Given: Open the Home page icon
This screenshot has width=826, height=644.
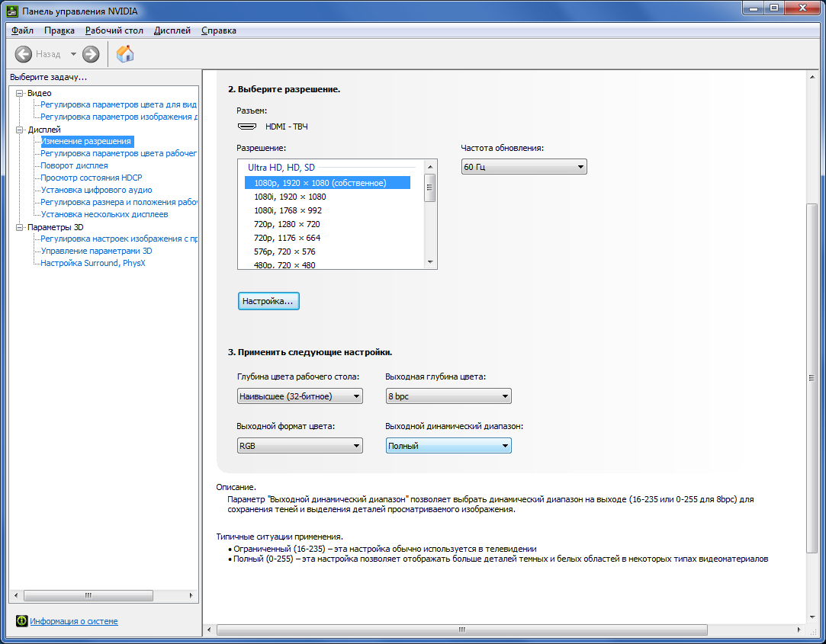Looking at the screenshot, I should [125, 53].
